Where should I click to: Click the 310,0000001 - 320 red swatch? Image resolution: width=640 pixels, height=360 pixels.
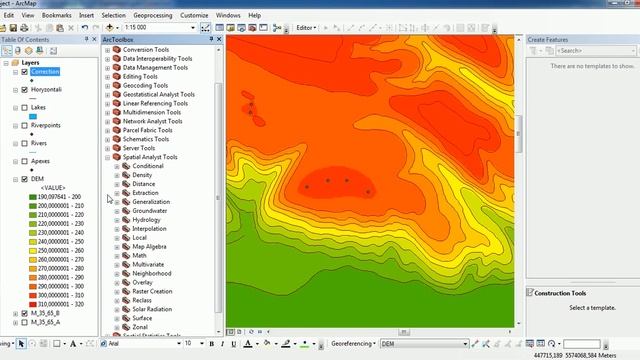(33, 304)
